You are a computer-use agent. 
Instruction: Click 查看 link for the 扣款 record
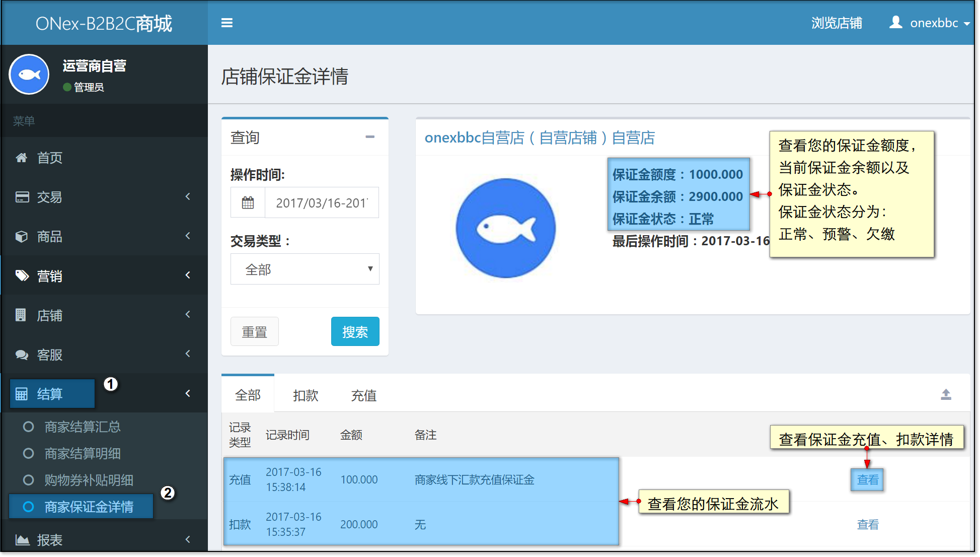867,524
